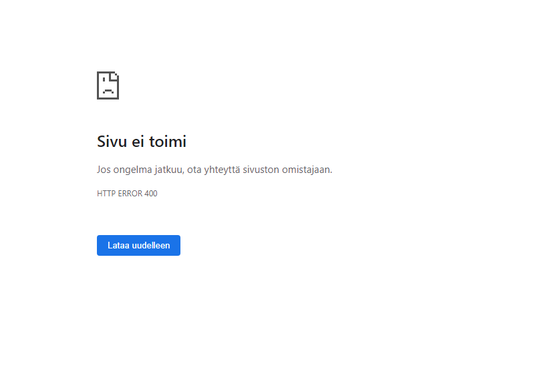Click the word "Lataa" on the blue button

pos(118,246)
